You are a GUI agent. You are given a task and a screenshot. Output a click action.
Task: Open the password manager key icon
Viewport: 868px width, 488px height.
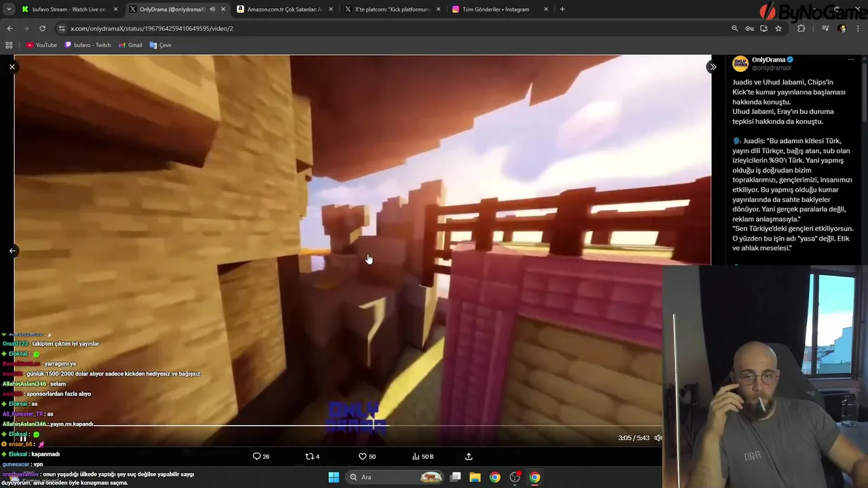point(749,28)
